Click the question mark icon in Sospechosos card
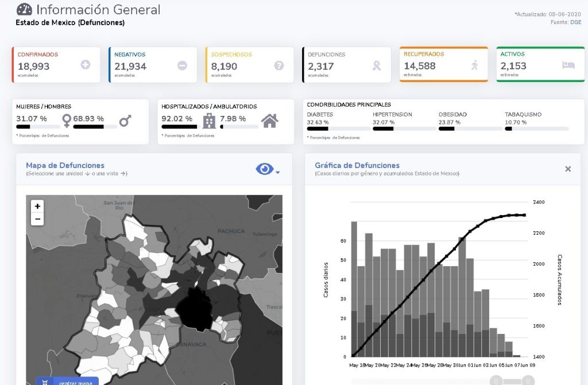Image resolution: width=588 pixels, height=385 pixels. tap(279, 65)
